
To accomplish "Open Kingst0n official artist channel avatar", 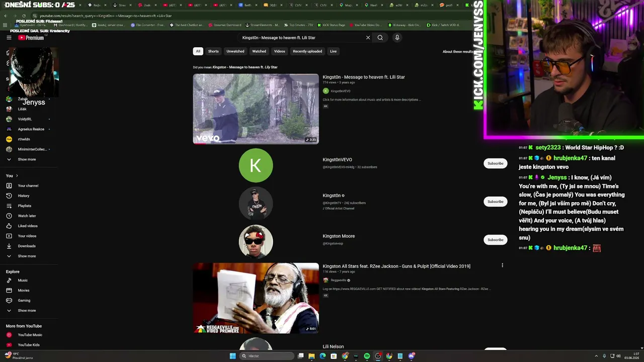I will [x=256, y=203].
